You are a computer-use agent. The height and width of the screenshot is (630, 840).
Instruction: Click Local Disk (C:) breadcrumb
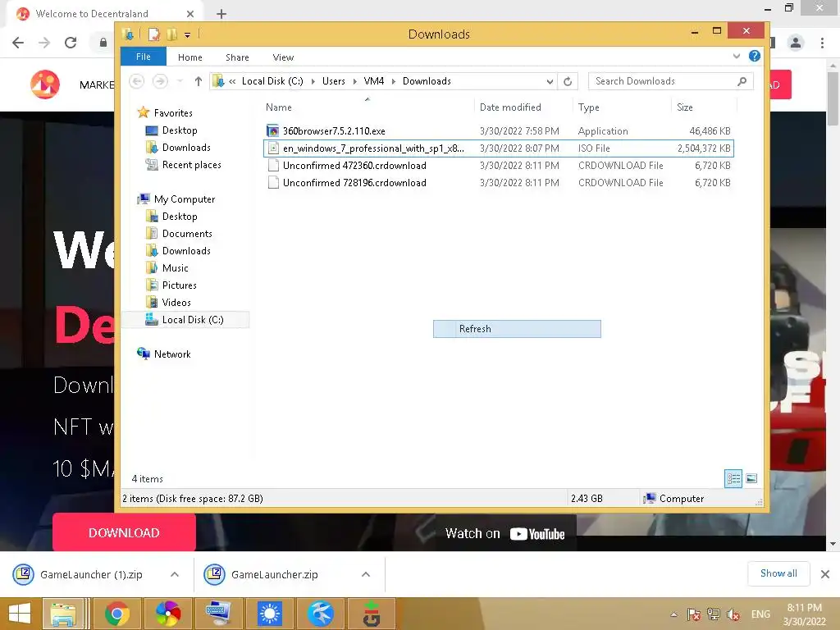click(272, 81)
